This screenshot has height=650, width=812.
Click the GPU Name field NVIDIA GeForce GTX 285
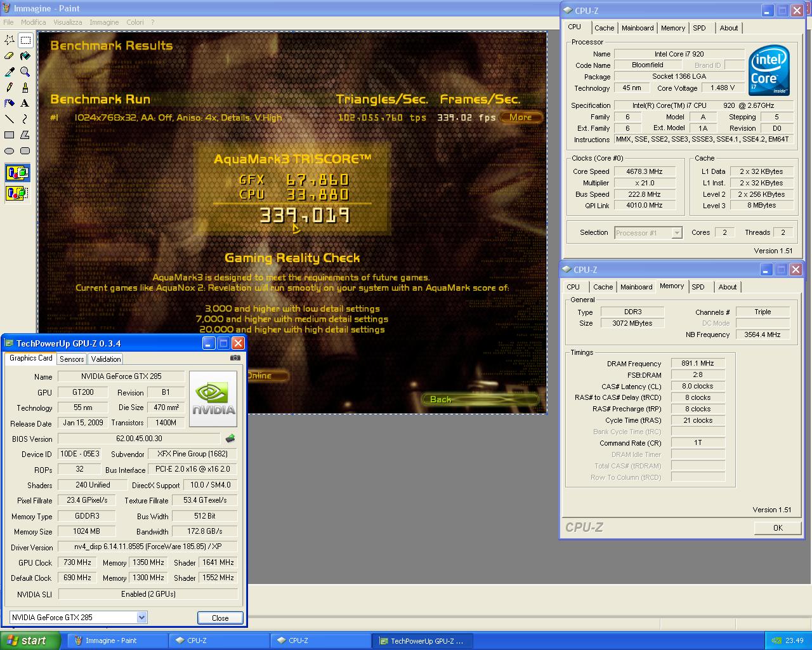coord(121,376)
